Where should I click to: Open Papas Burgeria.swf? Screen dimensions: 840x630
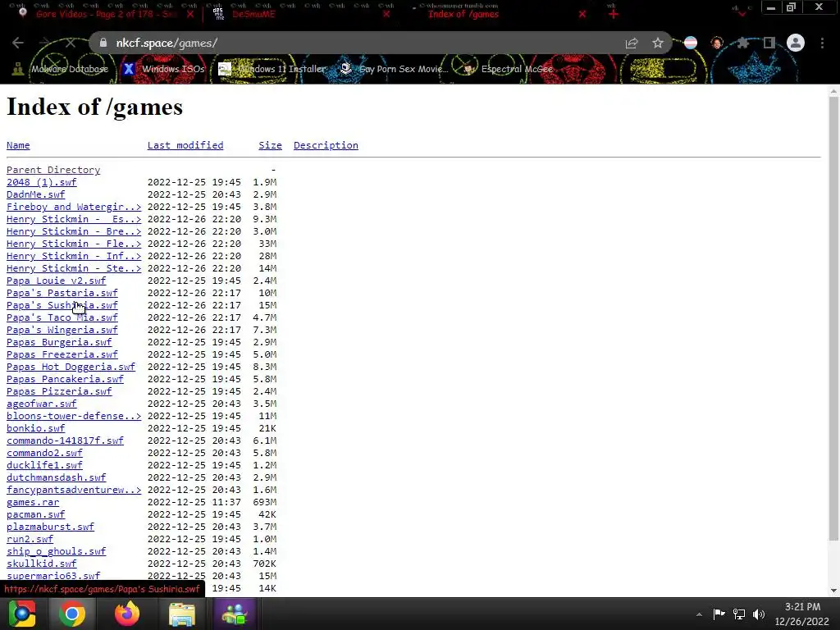(59, 342)
